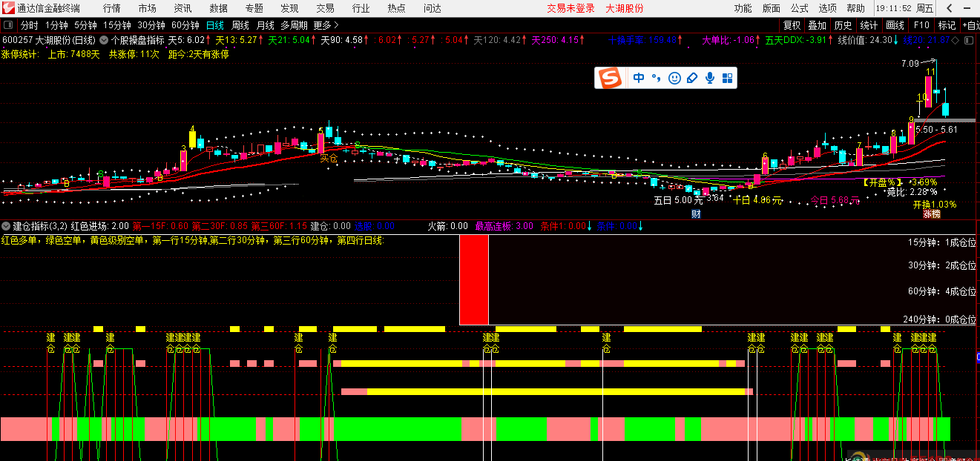The width and height of the screenshot is (980, 461).
Task: Open the emoji smiley panel in Sogou bar
Action: (674, 78)
